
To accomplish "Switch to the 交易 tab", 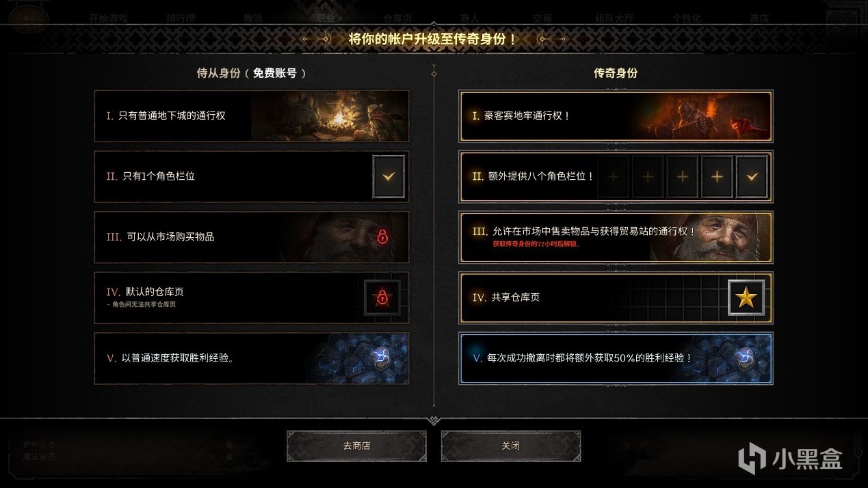I will click(542, 18).
